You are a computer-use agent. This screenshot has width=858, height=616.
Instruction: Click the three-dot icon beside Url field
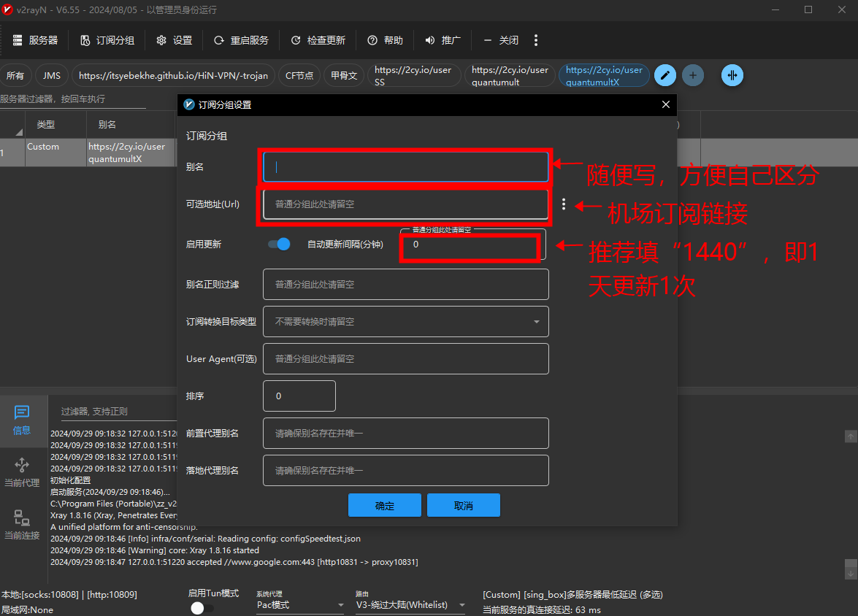(x=563, y=204)
